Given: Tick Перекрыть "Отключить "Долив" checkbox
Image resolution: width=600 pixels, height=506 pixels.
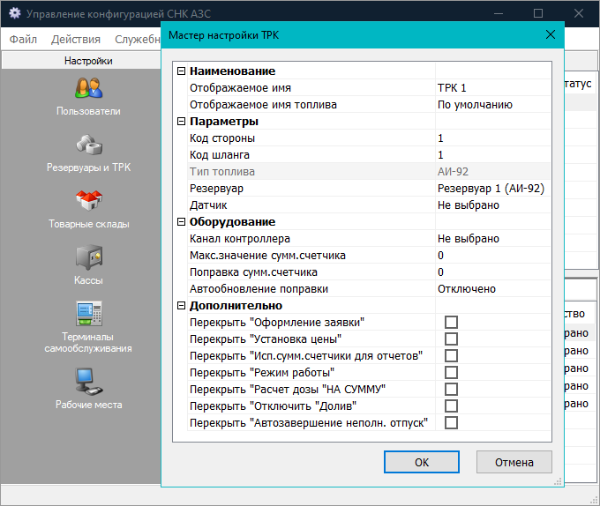Looking at the screenshot, I should 451,406.
